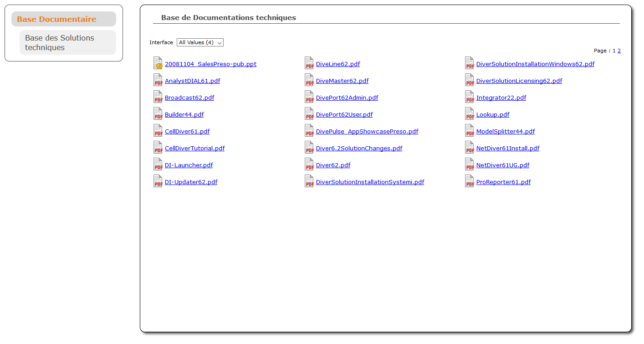Click the PDF icon next to DI-Launcher.pdf
The image size is (644, 344).
(x=158, y=164)
